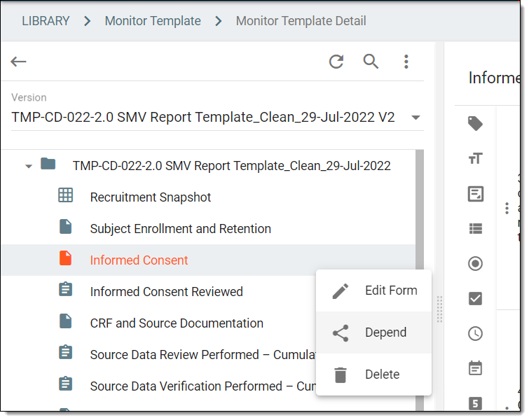The width and height of the screenshot is (529, 420).
Task: Select the root TMP-CD-022-2.0 SMV Report Template_Clean_29-Jul-2022 node
Action: pyautogui.click(x=231, y=166)
